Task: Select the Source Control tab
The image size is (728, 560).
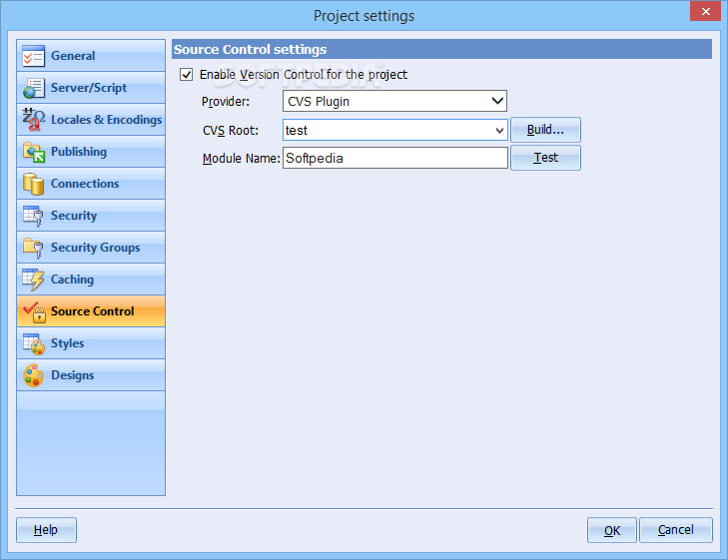Action: coord(91,311)
